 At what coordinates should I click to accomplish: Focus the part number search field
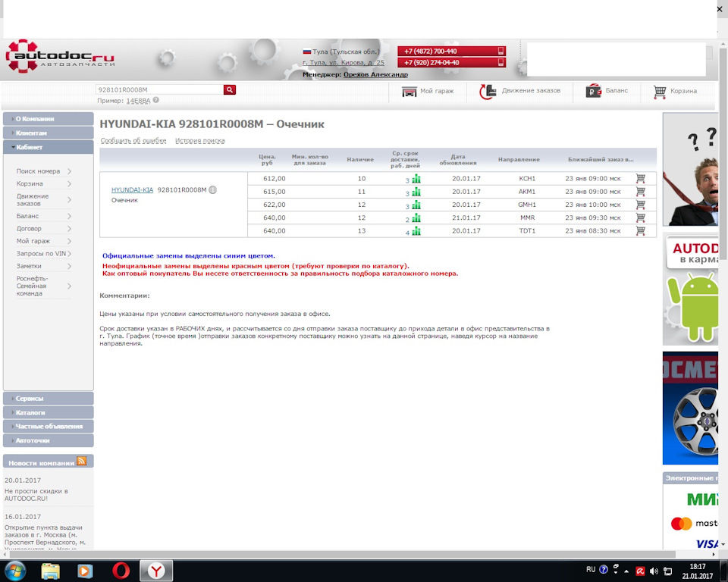click(x=160, y=89)
